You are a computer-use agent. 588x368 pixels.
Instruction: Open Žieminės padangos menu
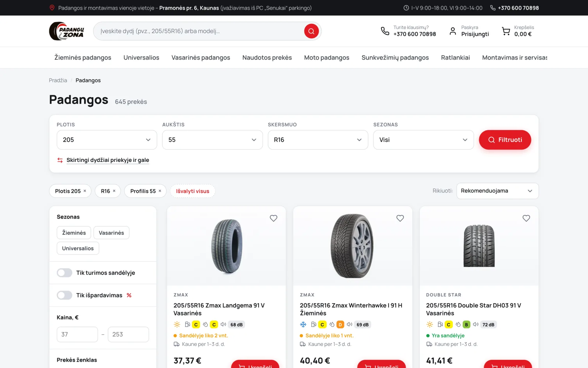tap(83, 57)
